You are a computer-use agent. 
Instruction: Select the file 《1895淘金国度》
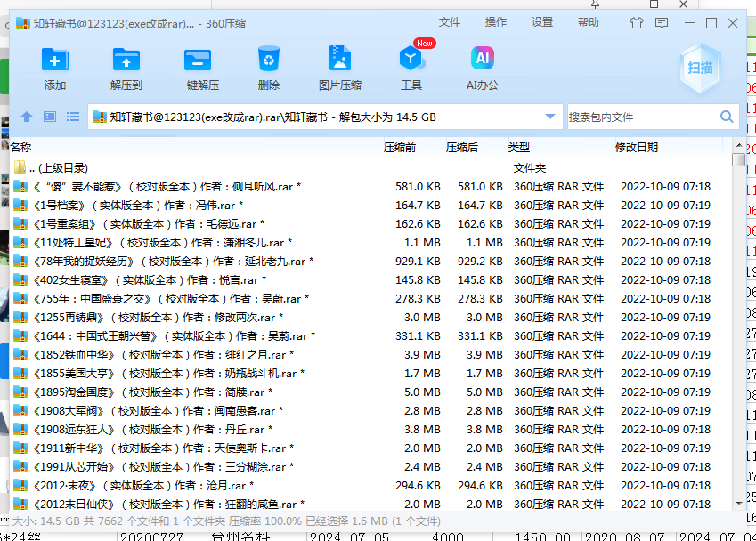point(370,392)
